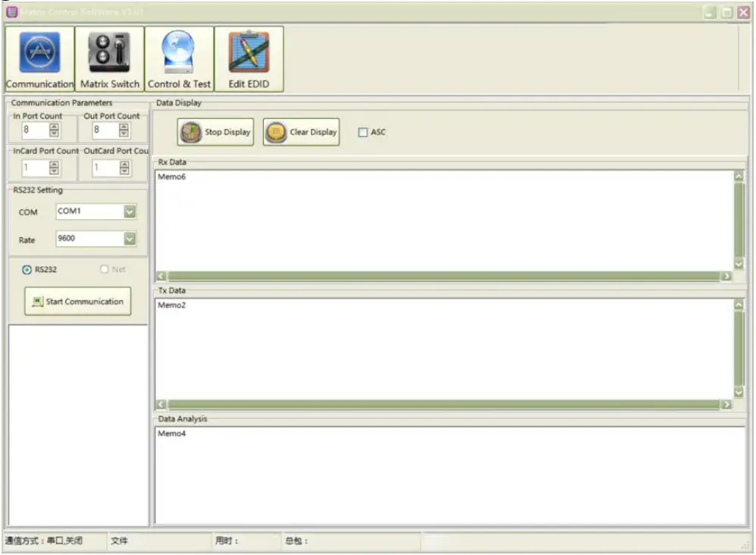
Task: Click the 总包 status bar entry
Action: click(296, 541)
